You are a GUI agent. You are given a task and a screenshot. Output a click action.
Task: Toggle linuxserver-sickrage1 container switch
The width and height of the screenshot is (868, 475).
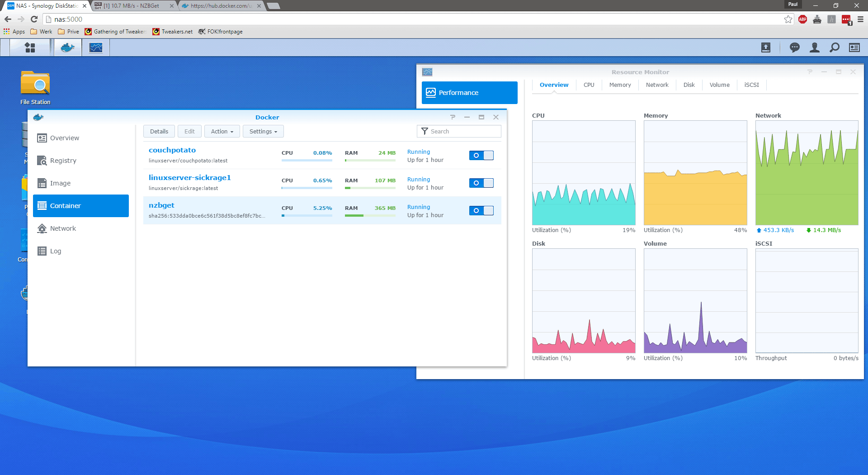coord(481,183)
